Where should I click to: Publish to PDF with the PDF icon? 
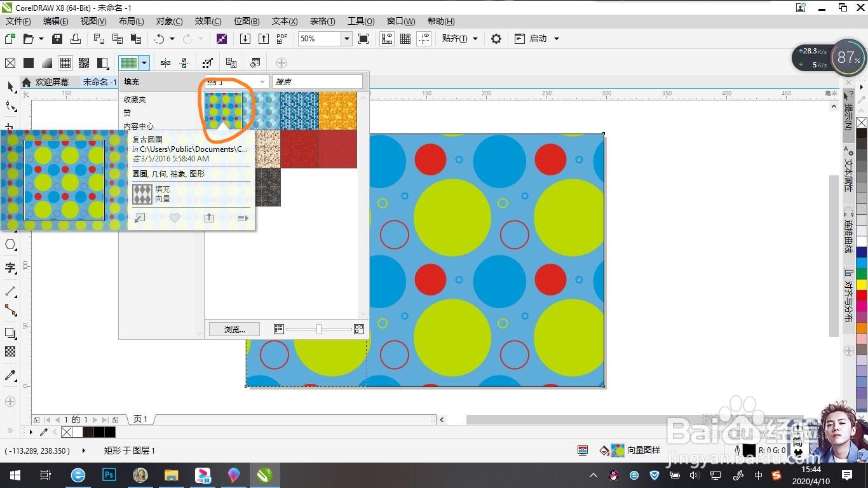click(282, 39)
